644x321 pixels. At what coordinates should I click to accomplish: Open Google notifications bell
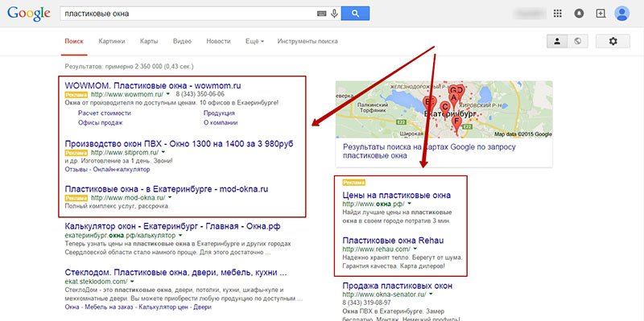pos(579,14)
